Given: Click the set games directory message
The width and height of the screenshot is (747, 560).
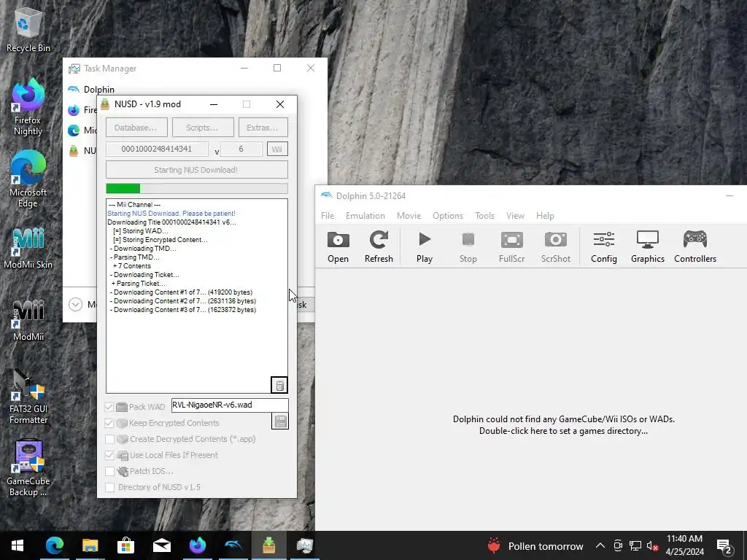Looking at the screenshot, I should [x=564, y=425].
